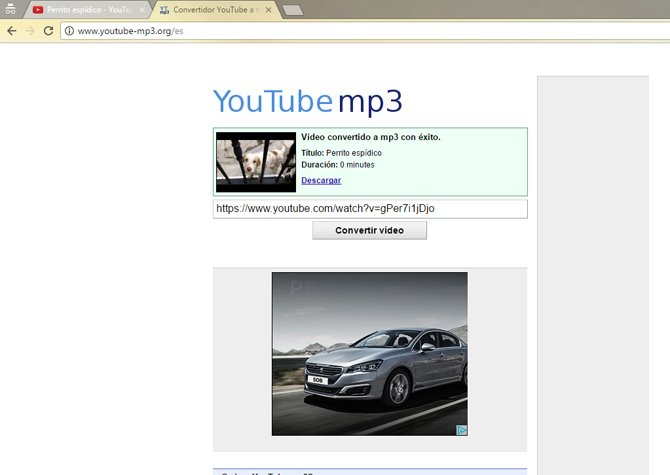Click the YouTube mp3 logo
This screenshot has width=670, height=475.
[308, 101]
